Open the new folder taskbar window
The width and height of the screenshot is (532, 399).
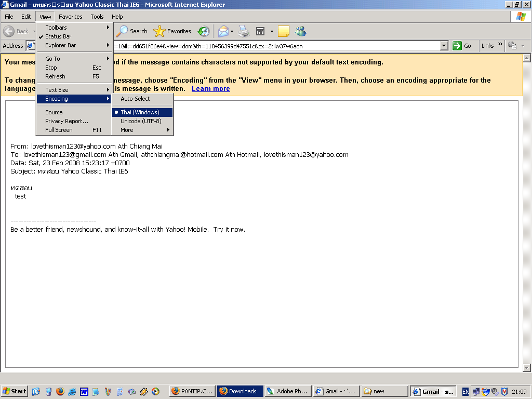click(384, 392)
